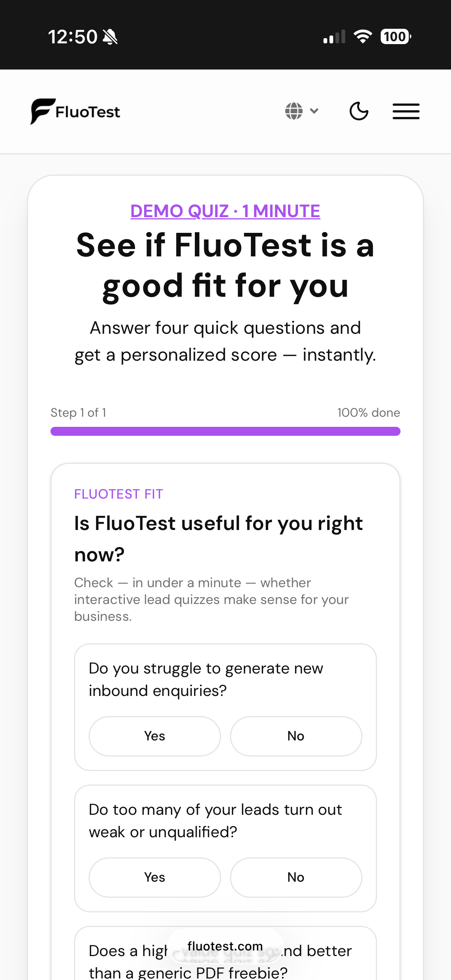Tap the muted notifications bell icon

coord(110,36)
